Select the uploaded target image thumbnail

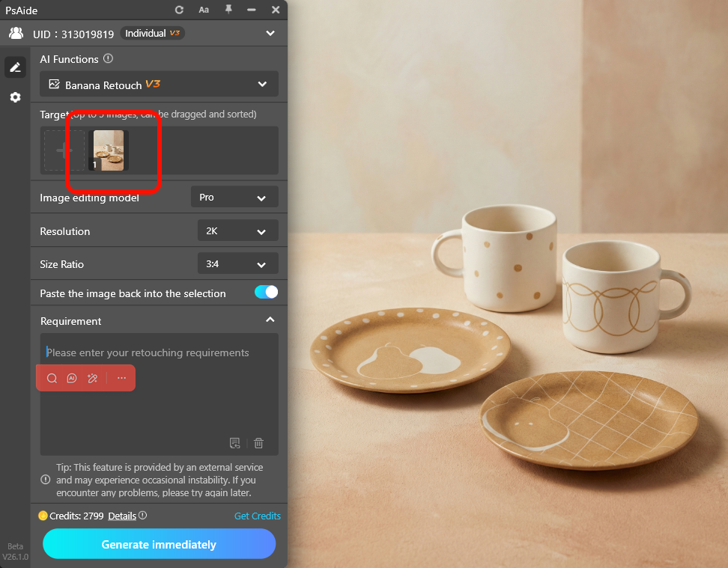[109, 149]
